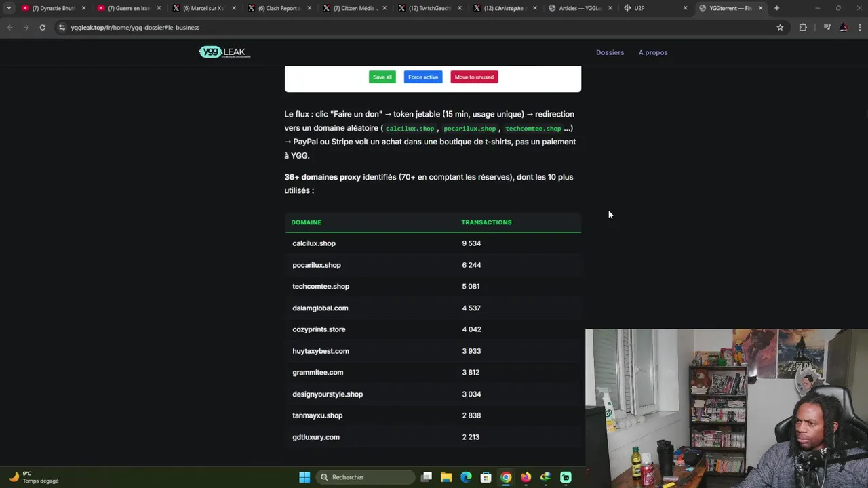View site information icon in address bar

click(62, 28)
